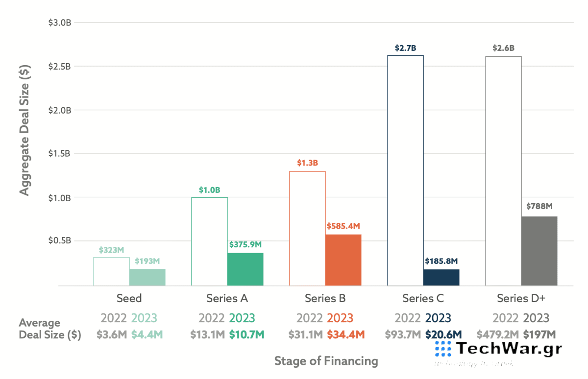Click the Seed 2023 light green bar
The image size is (588, 379).
(147, 277)
